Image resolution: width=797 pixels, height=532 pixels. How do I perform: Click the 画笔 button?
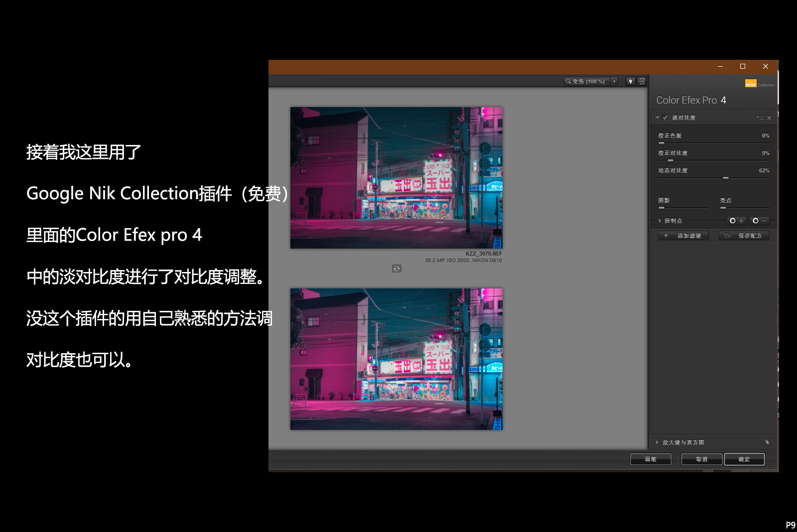tap(651, 459)
